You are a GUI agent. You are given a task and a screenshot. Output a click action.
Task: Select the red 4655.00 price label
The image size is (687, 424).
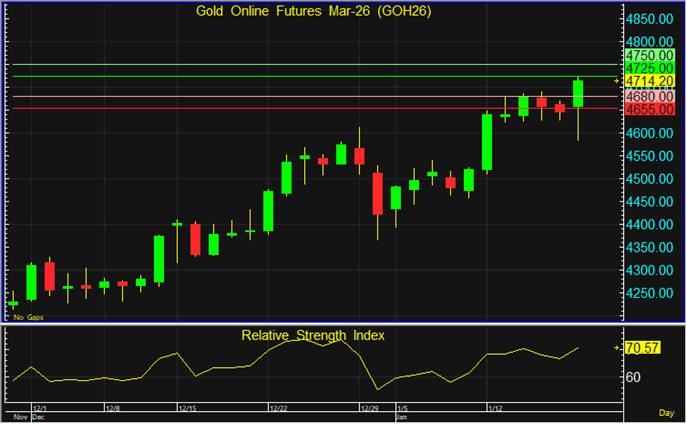647,108
